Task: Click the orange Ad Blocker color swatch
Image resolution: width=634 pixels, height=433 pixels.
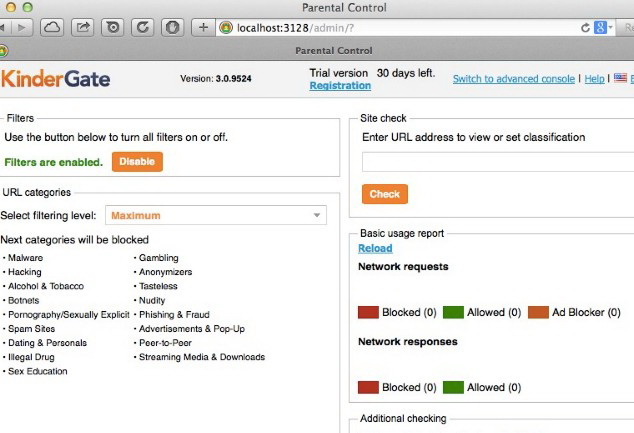Action: pos(537,312)
